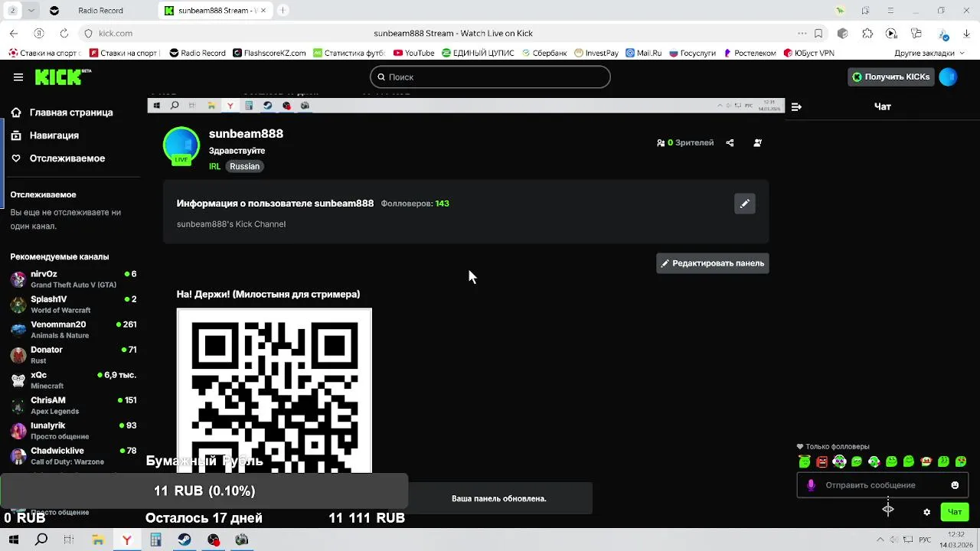Click Получить KICKs button
Screen dimensions: 980x551
(892, 77)
